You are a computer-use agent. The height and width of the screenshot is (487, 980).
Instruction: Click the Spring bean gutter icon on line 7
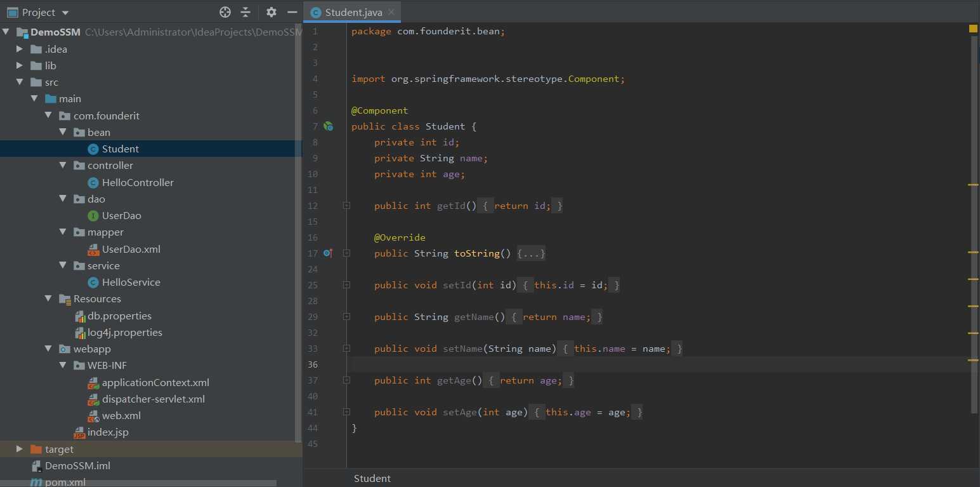pos(328,126)
